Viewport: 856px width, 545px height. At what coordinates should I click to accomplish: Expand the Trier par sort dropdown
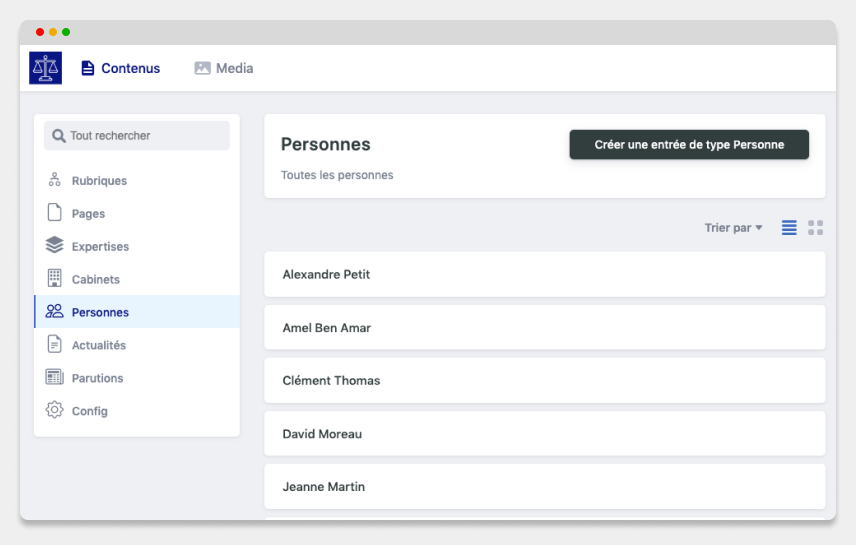733,228
